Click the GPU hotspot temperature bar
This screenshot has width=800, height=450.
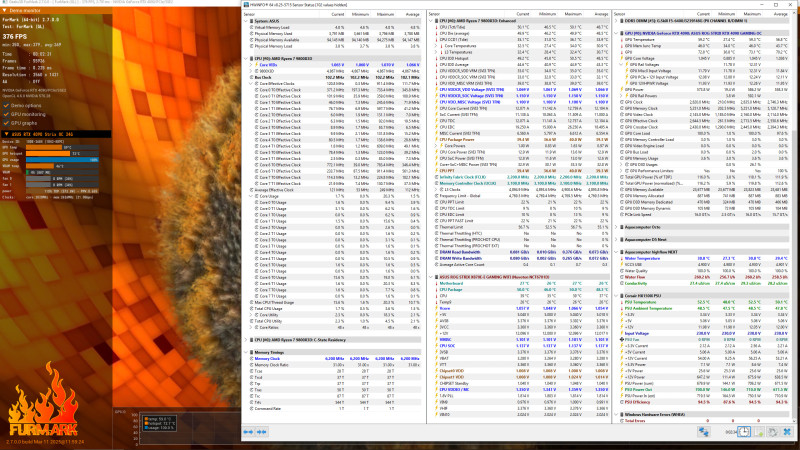(62, 154)
